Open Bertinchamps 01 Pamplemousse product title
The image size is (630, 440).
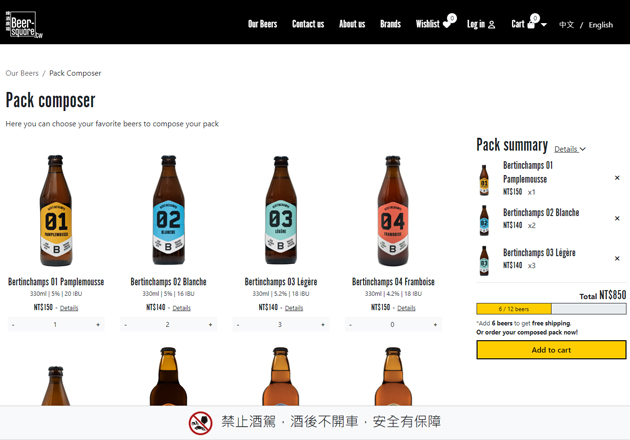[x=56, y=282]
